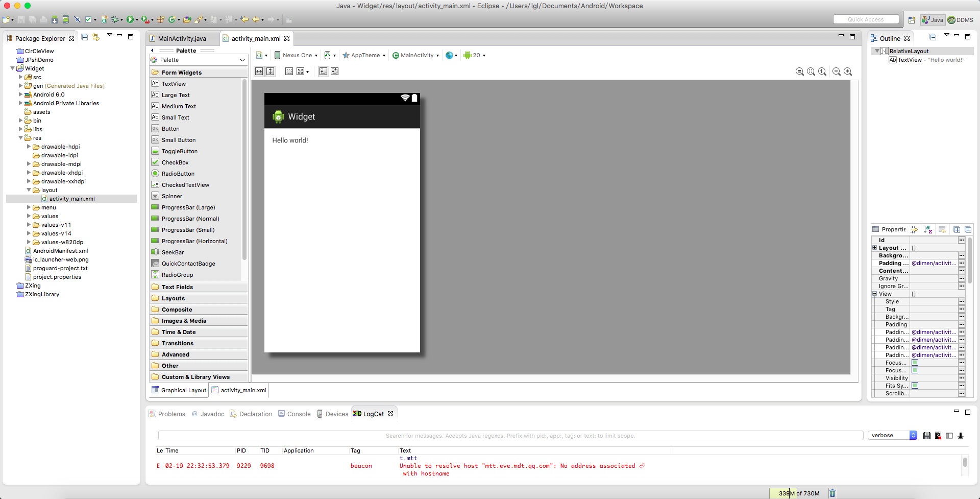Image resolution: width=980 pixels, height=499 pixels.
Task: Click Link with Editor in Package Explorer
Action: pos(95,37)
